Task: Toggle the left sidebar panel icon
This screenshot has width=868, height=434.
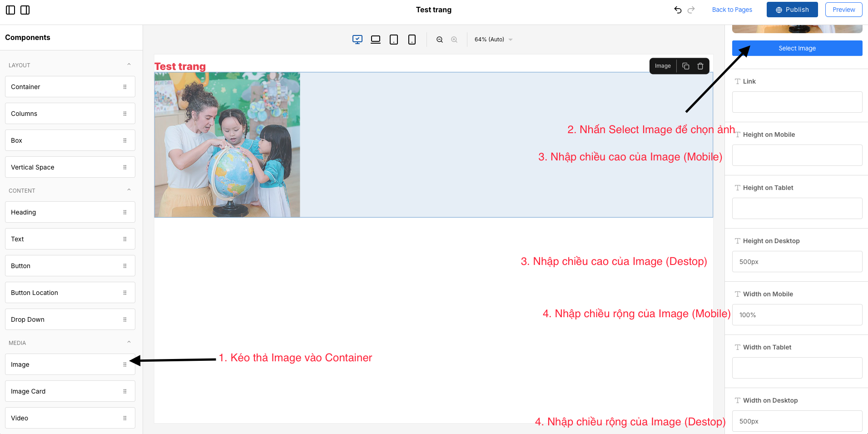Action: tap(10, 10)
